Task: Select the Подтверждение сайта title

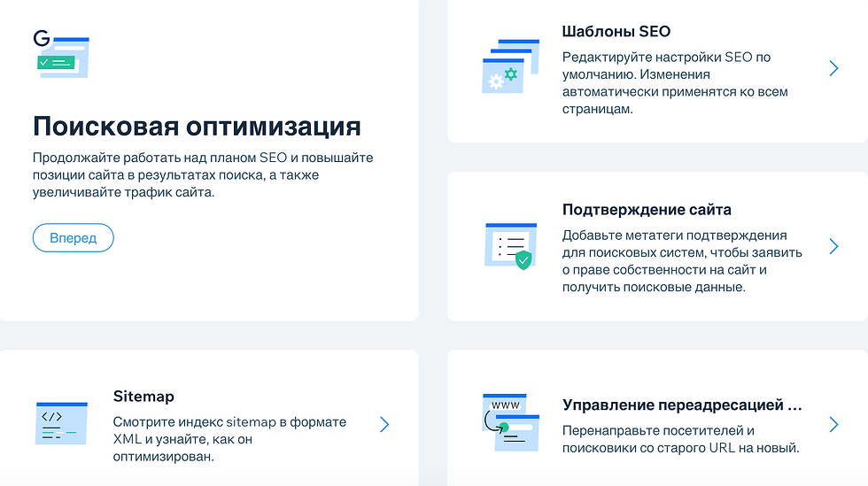Action: (647, 210)
